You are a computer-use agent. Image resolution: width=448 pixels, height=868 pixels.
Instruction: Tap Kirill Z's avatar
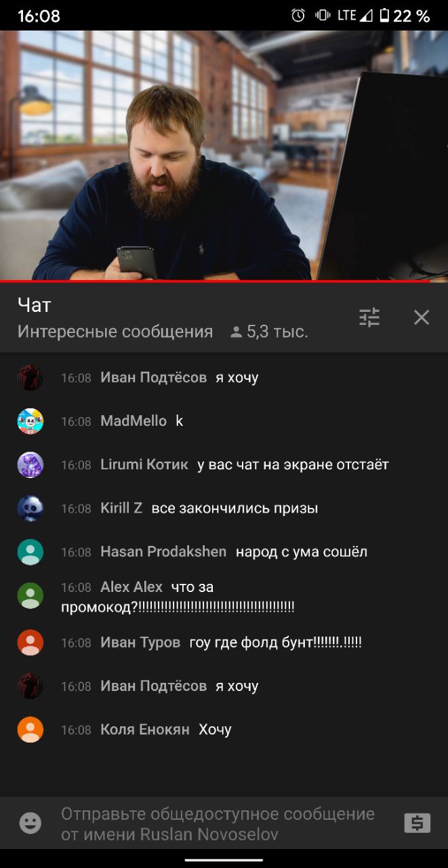30,508
